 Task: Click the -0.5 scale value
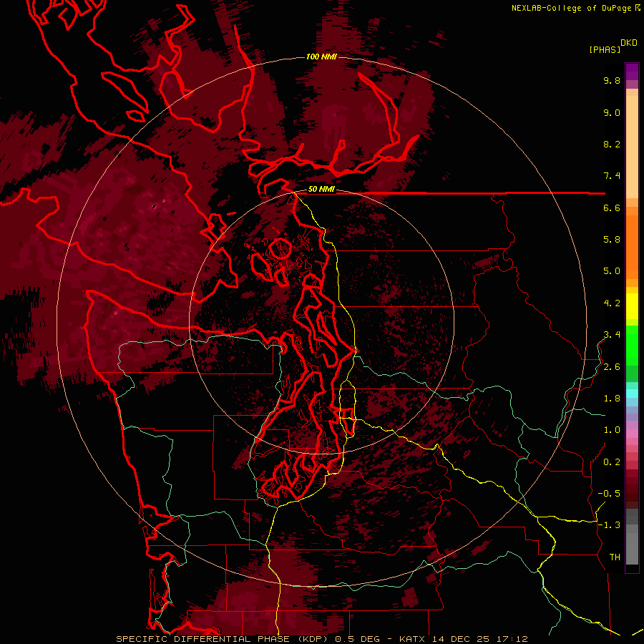609,494
